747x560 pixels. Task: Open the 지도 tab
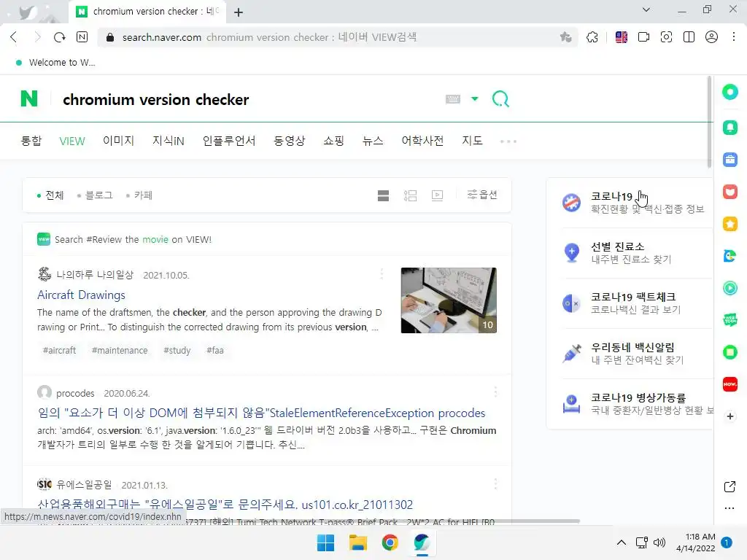(x=472, y=141)
